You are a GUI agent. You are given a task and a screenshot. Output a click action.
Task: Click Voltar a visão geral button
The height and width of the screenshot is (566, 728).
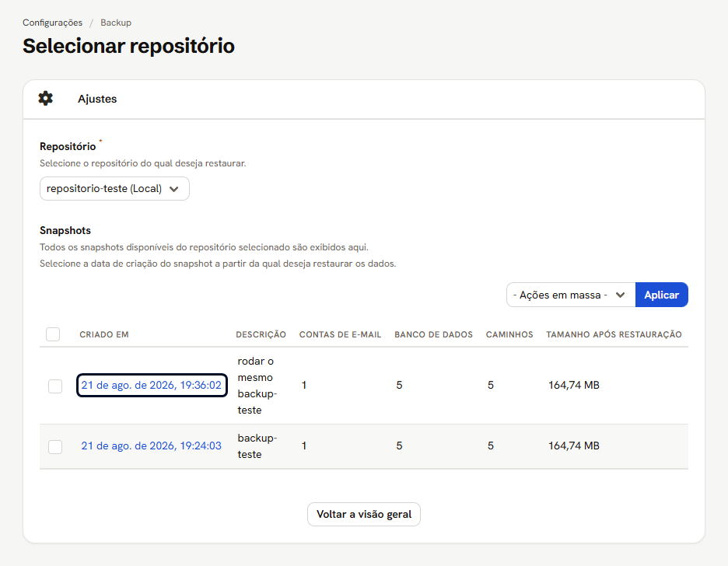tap(364, 515)
